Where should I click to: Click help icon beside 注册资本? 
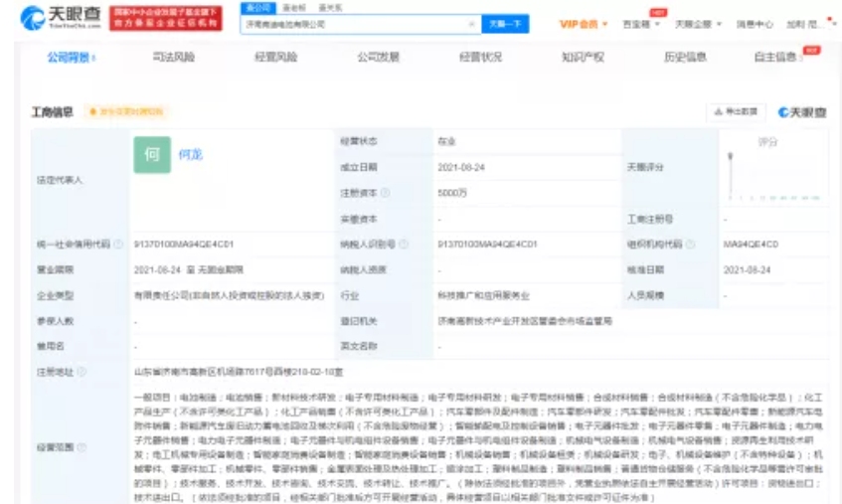coord(386,193)
